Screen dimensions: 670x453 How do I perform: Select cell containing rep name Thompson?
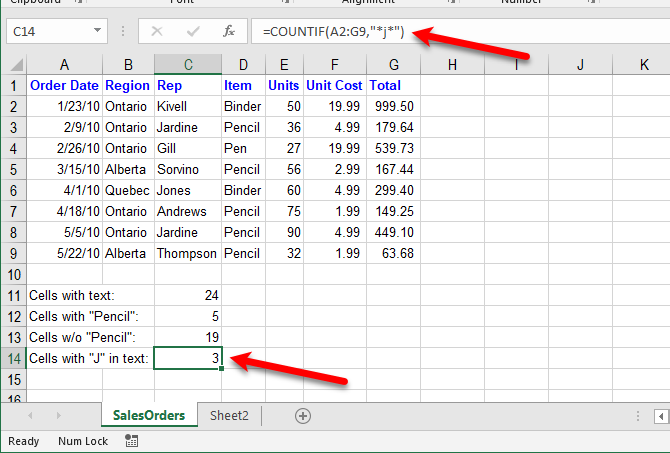tap(187, 253)
